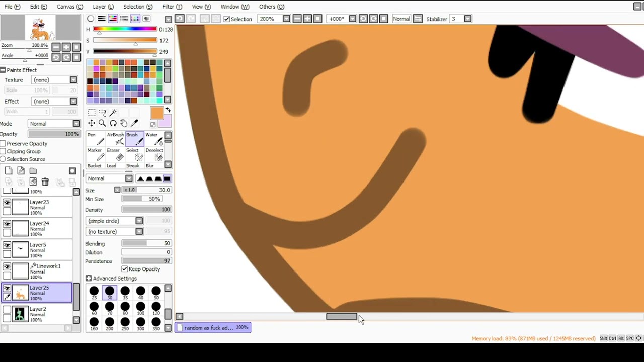The height and width of the screenshot is (362, 644).
Task: Click the horizontal canvas scrollbar thumb
Action: pos(341,316)
